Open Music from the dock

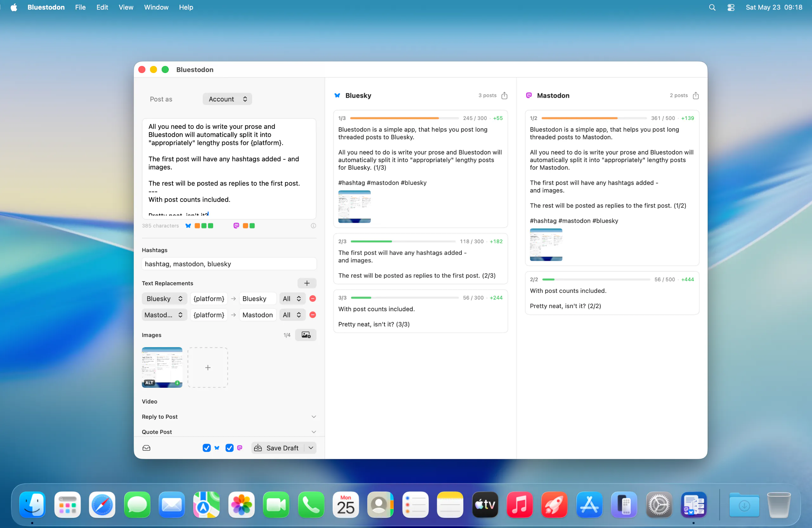(x=520, y=505)
